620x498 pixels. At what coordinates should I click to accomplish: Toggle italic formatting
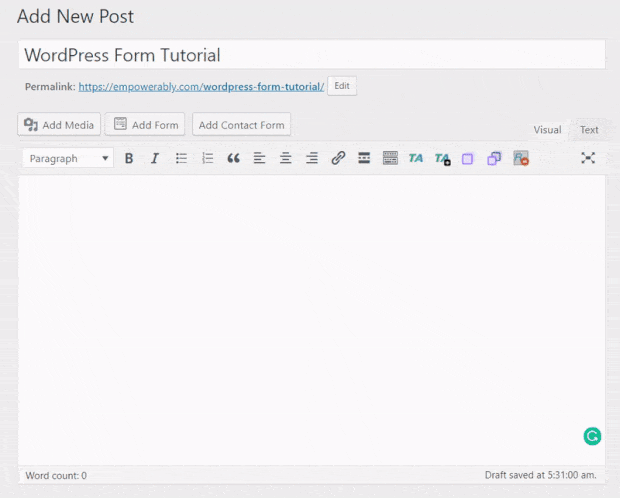(x=155, y=159)
